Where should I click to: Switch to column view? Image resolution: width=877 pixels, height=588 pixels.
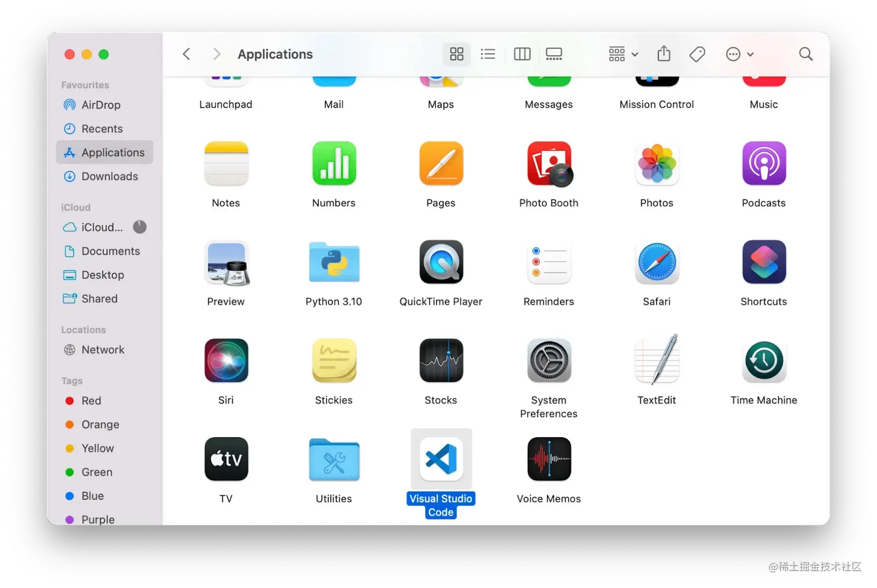[522, 54]
